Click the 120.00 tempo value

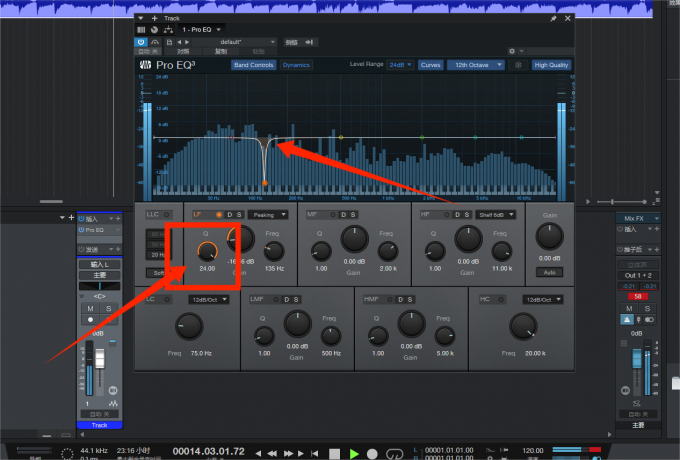[x=533, y=450]
